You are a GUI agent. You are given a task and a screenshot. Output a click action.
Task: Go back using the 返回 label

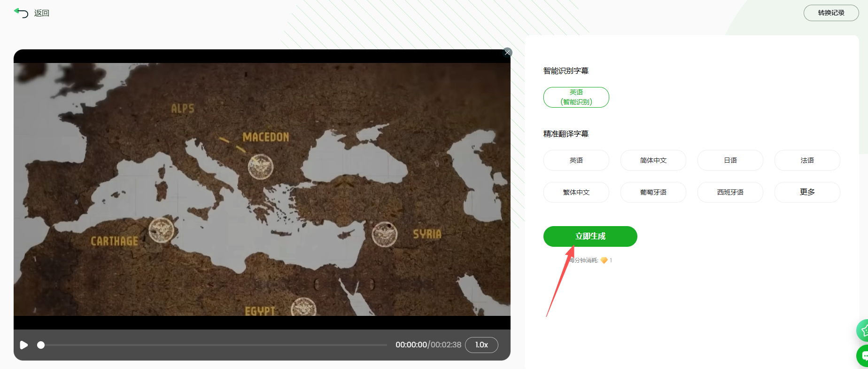(x=42, y=13)
